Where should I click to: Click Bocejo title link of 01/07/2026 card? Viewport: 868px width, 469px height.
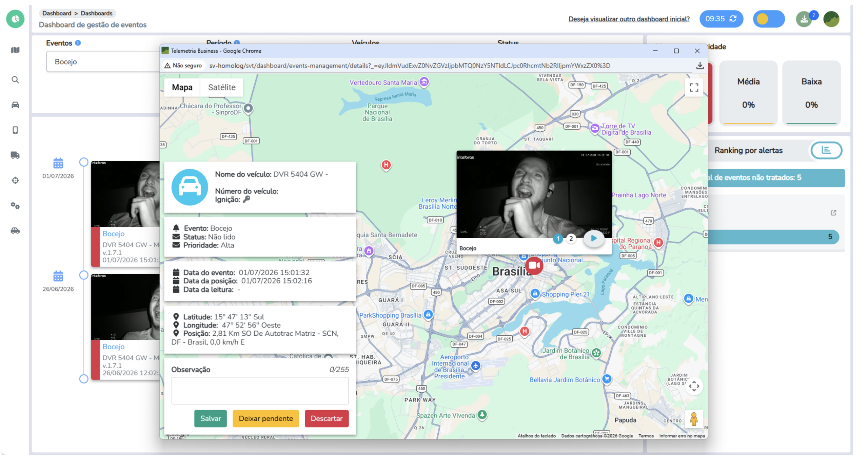coord(113,233)
